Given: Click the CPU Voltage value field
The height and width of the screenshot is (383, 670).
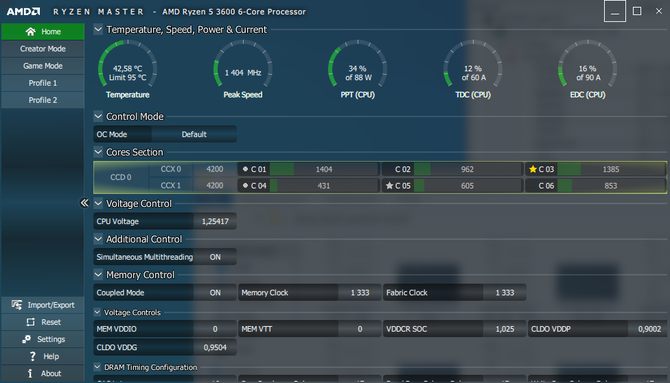Looking at the screenshot, I should (x=215, y=221).
